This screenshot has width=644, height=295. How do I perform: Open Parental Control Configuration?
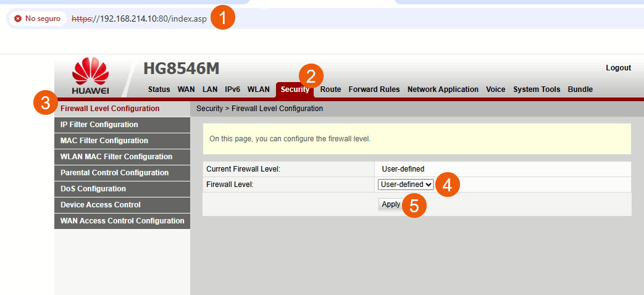[114, 173]
